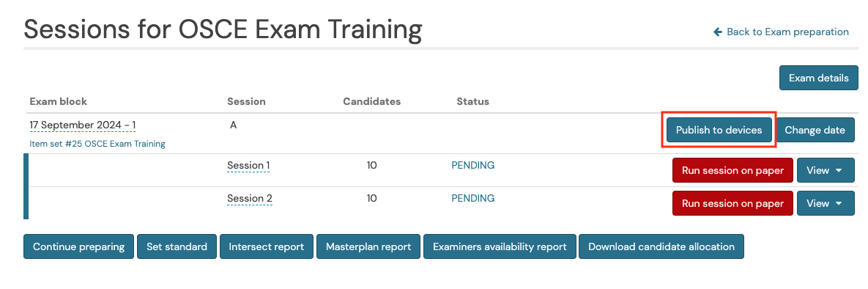This screenshot has width=868, height=289.
Task: Open the Masterplan report
Action: click(x=368, y=246)
